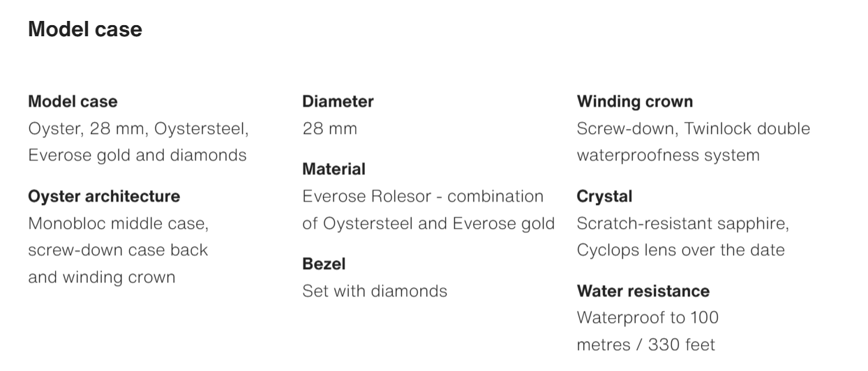
Task: Click the large "Model case" section title
Action: pyautogui.click(x=84, y=29)
